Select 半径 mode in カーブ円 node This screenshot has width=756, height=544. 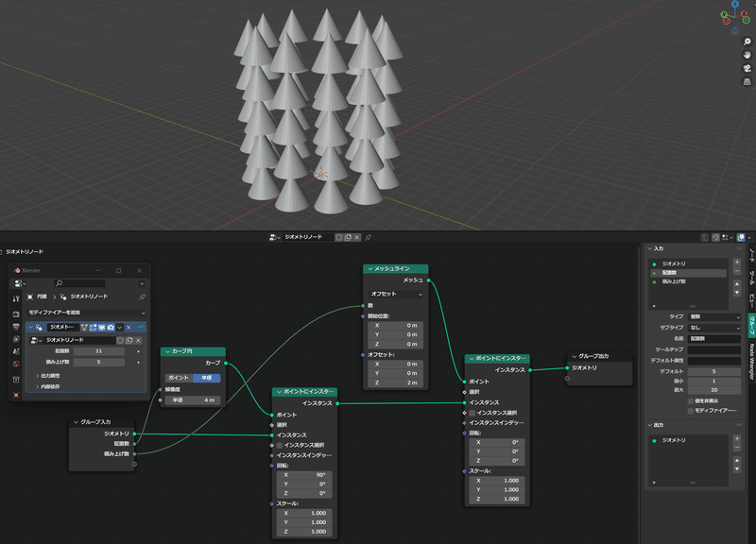click(206, 378)
